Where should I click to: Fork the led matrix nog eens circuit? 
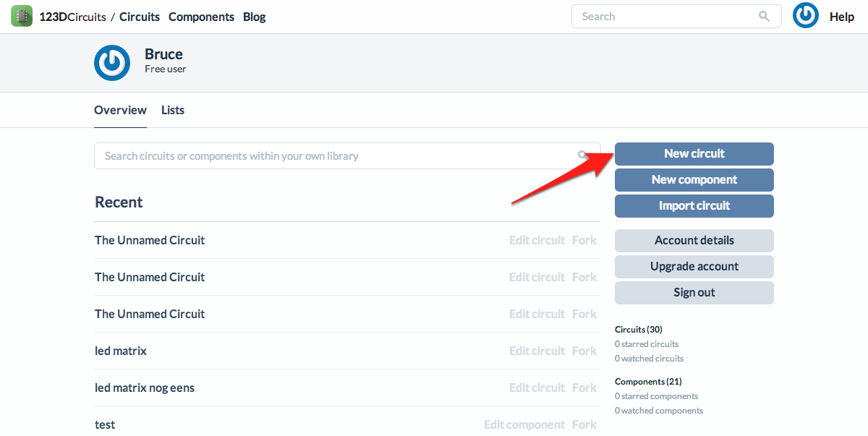pos(584,388)
